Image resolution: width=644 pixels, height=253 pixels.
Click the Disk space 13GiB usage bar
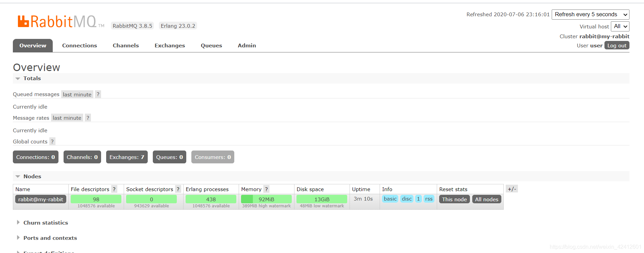(322, 199)
